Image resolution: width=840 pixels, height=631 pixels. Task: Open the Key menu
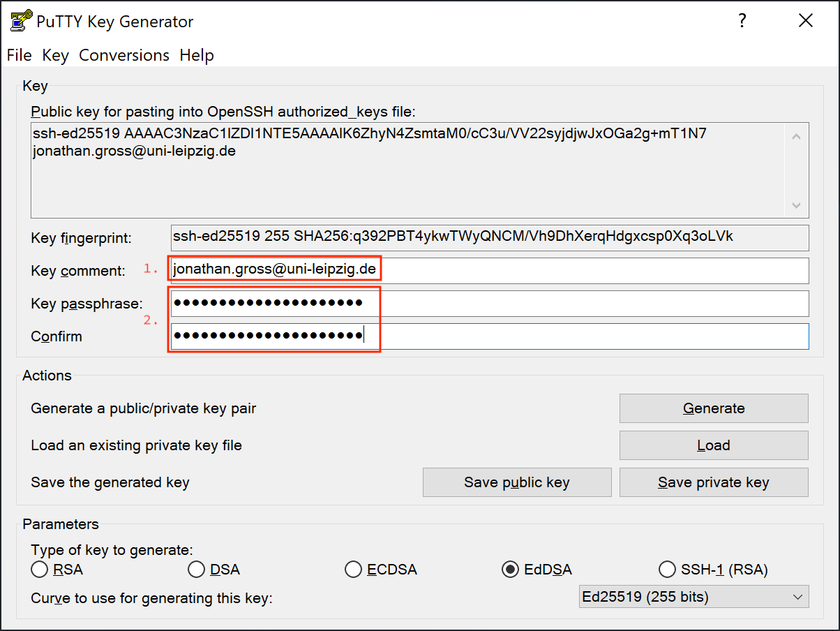pyautogui.click(x=55, y=55)
